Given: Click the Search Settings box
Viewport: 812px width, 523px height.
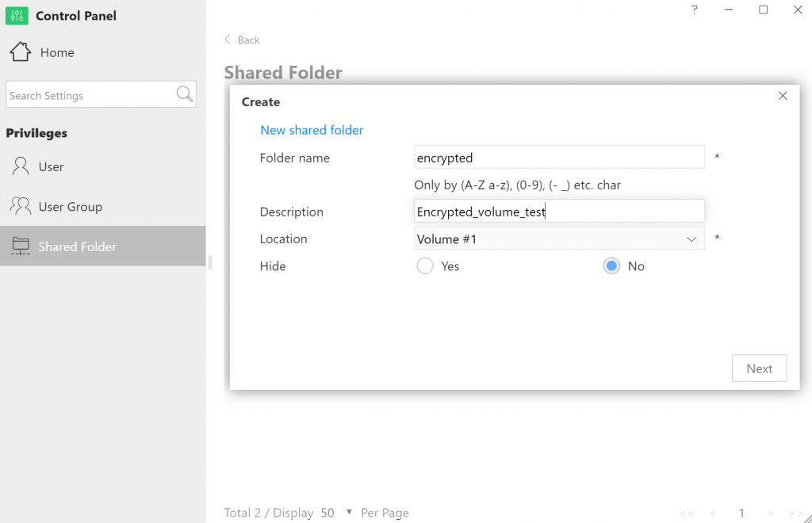Looking at the screenshot, I should (90, 95).
